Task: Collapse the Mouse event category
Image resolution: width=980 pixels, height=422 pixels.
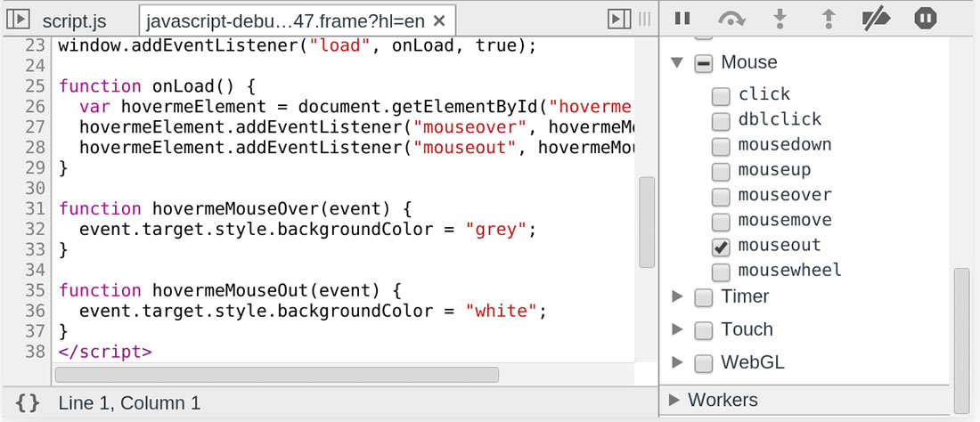Action: click(677, 62)
